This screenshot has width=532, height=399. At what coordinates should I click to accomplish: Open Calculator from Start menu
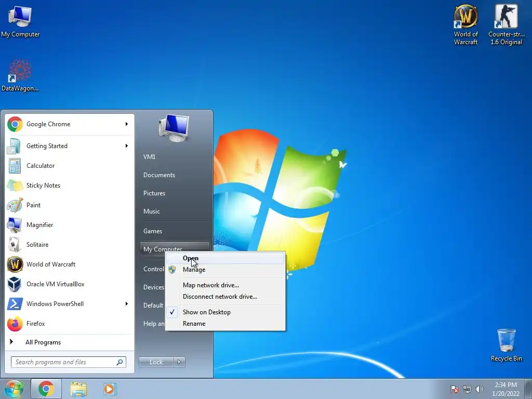pyautogui.click(x=70, y=166)
